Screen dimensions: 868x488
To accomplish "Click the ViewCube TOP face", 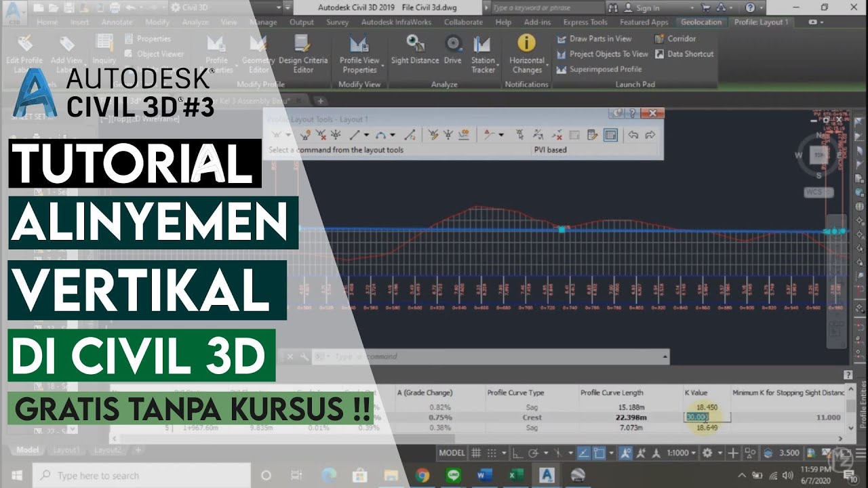I will tap(819, 155).
